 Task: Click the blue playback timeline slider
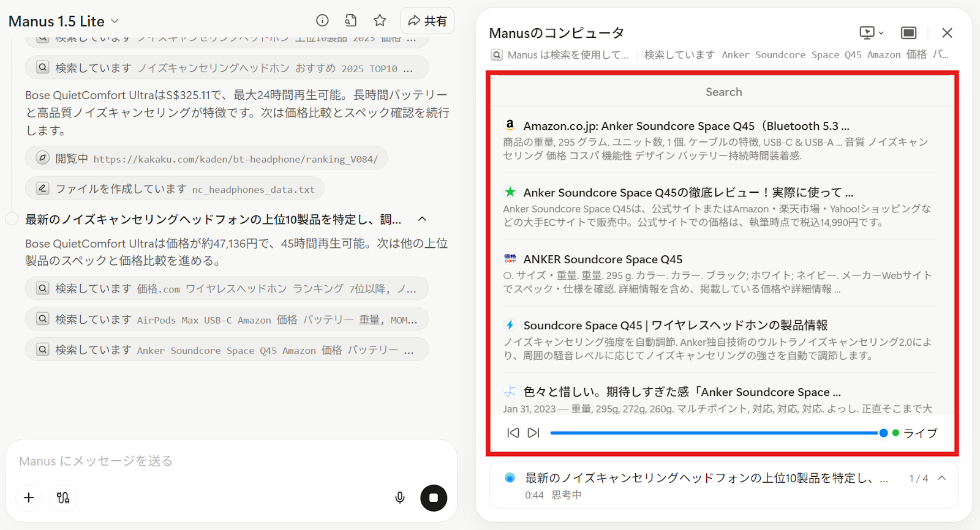coord(719,433)
